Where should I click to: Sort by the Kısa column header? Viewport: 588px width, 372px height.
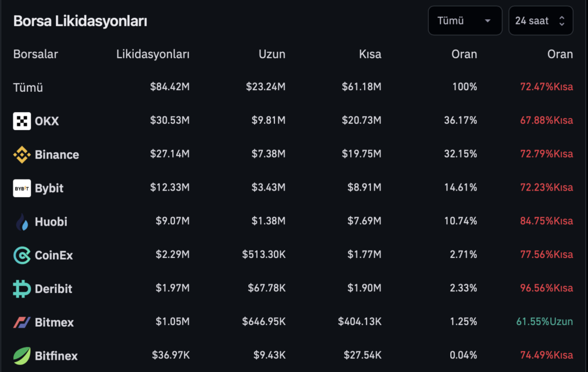(x=370, y=54)
